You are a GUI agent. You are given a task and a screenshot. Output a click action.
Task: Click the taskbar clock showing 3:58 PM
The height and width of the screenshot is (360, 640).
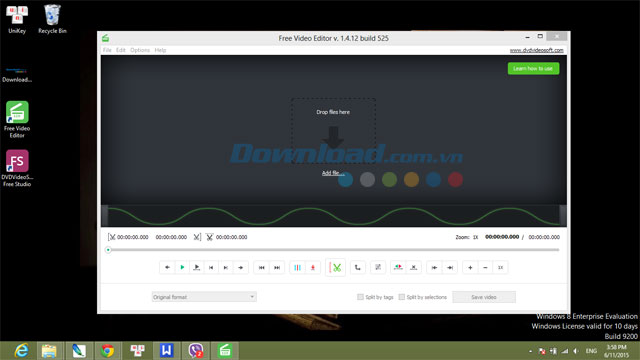click(x=616, y=351)
